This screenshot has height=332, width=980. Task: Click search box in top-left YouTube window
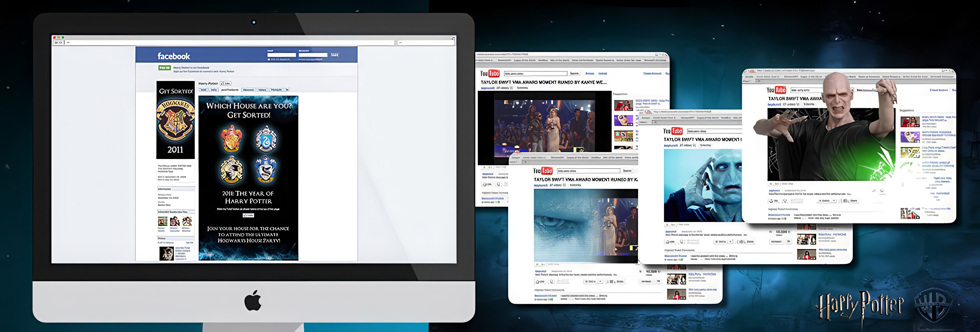[x=535, y=74]
